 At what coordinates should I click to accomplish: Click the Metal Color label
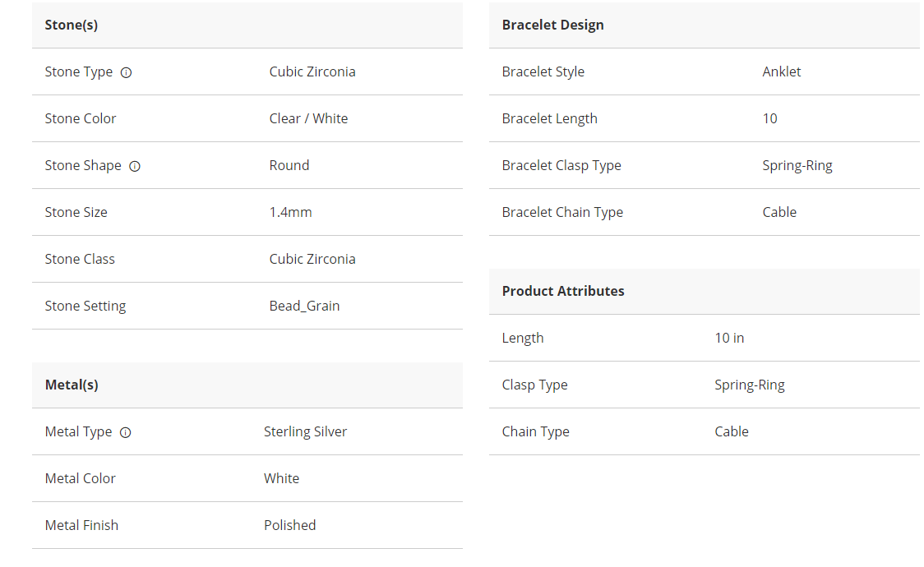coord(81,478)
